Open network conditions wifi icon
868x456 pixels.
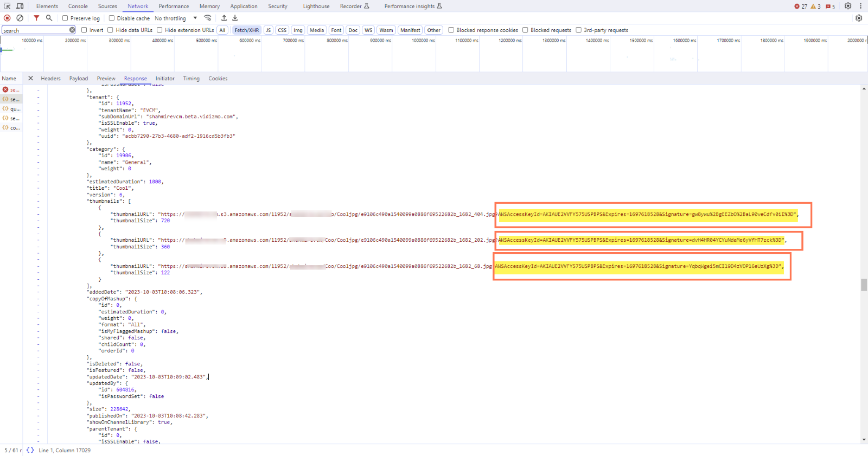207,18
